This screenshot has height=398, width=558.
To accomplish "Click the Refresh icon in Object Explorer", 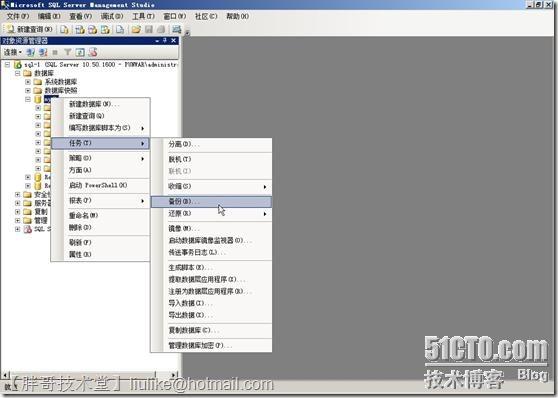I will coord(80,52).
